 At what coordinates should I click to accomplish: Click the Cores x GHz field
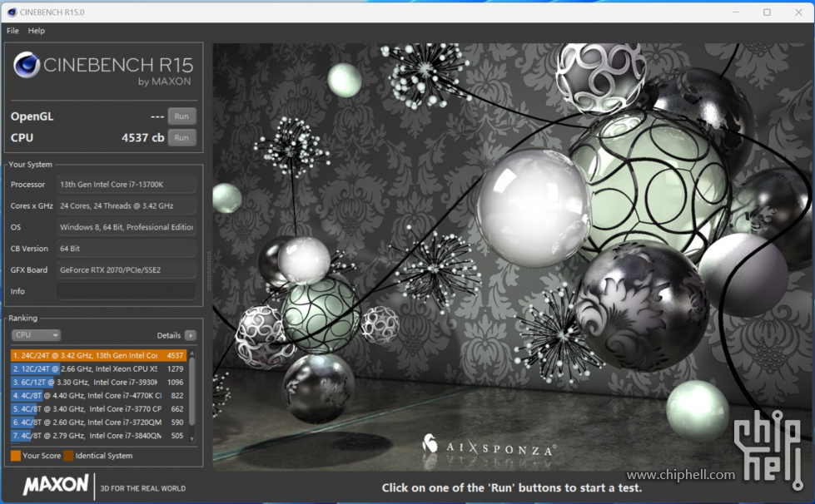tap(126, 205)
